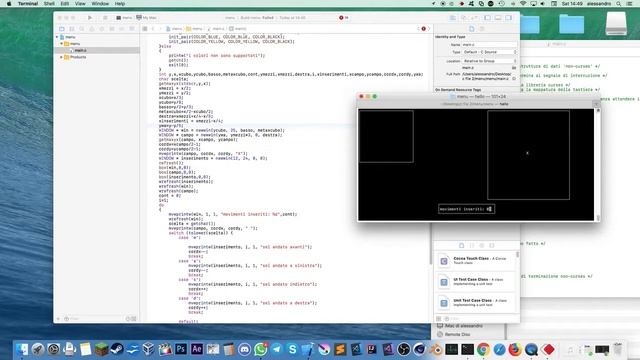Select the menu scheme in toolbar
Screen dimensions: 640x360
124,18
